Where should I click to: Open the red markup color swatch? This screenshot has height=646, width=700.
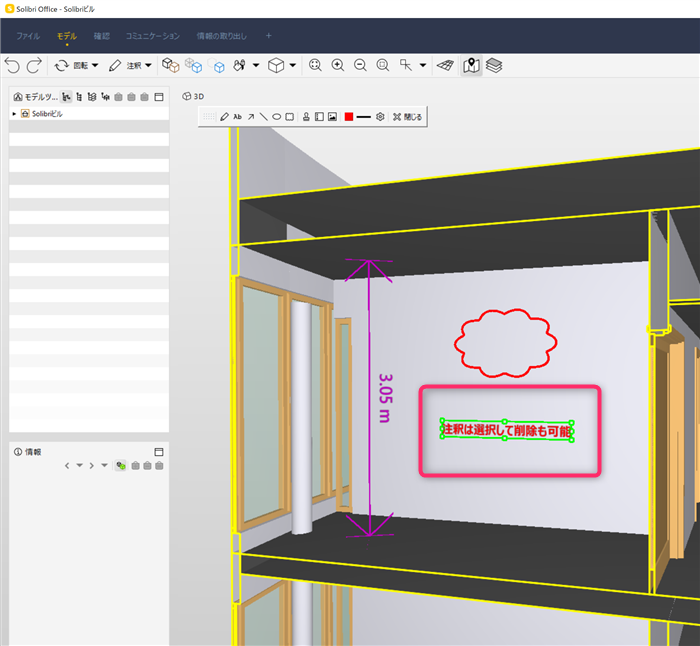(x=349, y=117)
